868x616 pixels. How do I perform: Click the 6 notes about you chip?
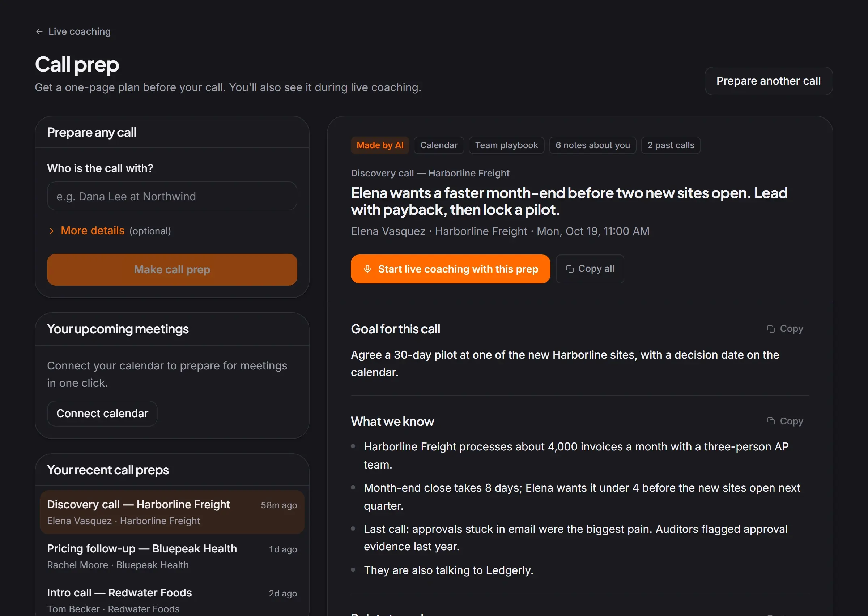point(592,145)
